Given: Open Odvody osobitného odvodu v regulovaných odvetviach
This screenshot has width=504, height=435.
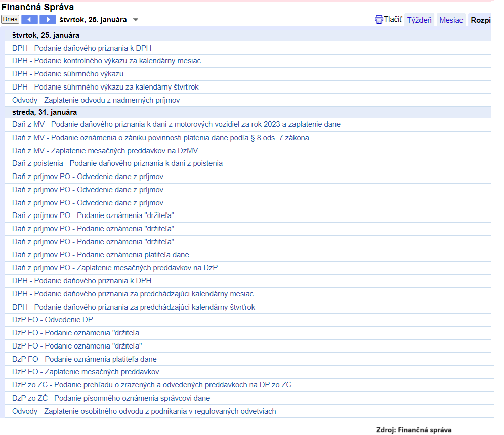Looking at the screenshot, I should tap(144, 411).
